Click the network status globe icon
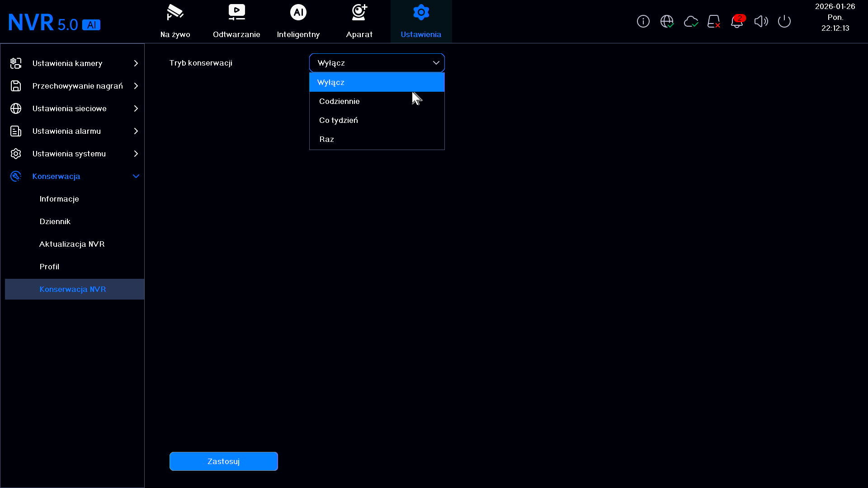The width and height of the screenshot is (868, 488). (x=667, y=21)
